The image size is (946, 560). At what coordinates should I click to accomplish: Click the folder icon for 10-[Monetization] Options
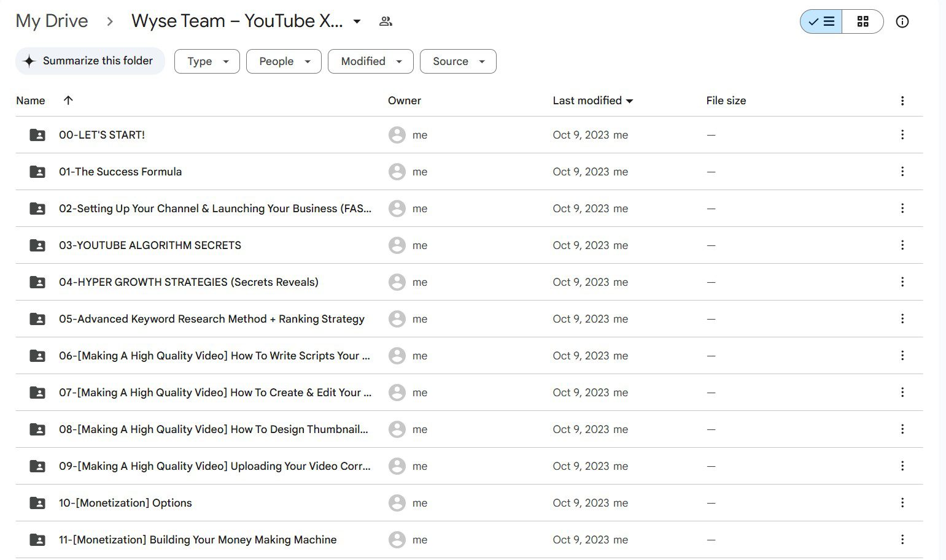tap(37, 503)
